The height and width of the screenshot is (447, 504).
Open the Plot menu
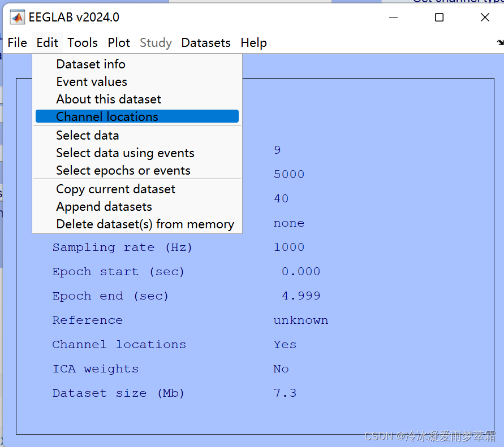119,43
